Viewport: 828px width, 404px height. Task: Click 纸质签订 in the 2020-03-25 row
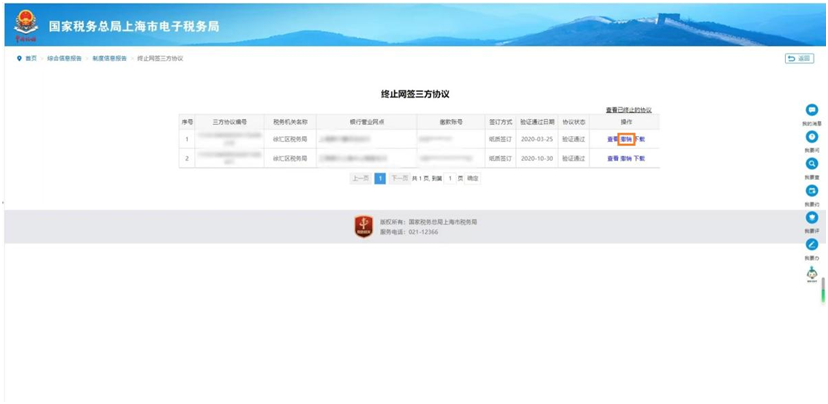click(x=501, y=139)
